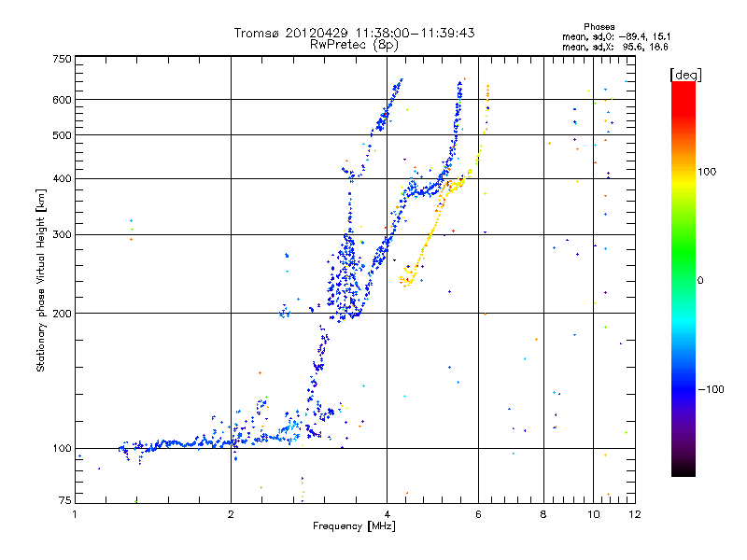Click the plot title 'Tromsø 20120429 11:38:00-11:39:43'
Image resolution: width=747 pixels, height=560 pixels.
pos(354,33)
